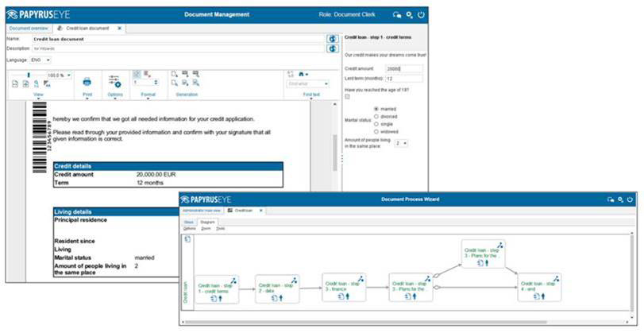This screenshot has height=333, width=644.
Task: Click red-marked icon in Format group
Action: click(x=147, y=74)
